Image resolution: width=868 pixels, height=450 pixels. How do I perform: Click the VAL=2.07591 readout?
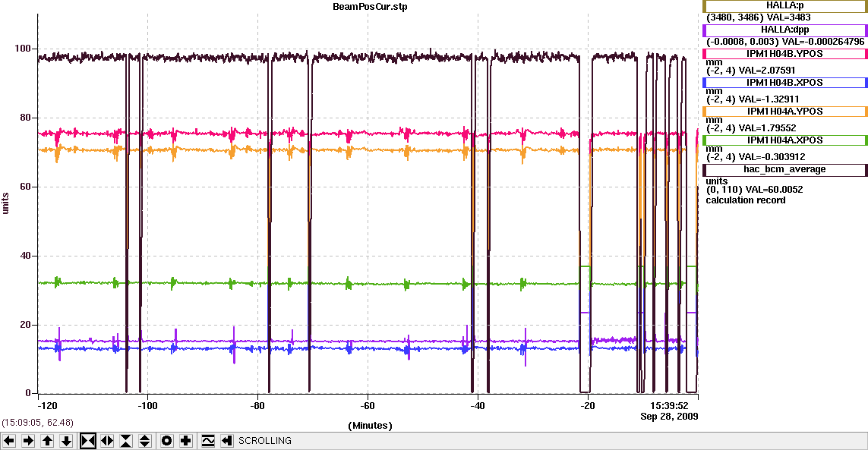[x=768, y=71]
